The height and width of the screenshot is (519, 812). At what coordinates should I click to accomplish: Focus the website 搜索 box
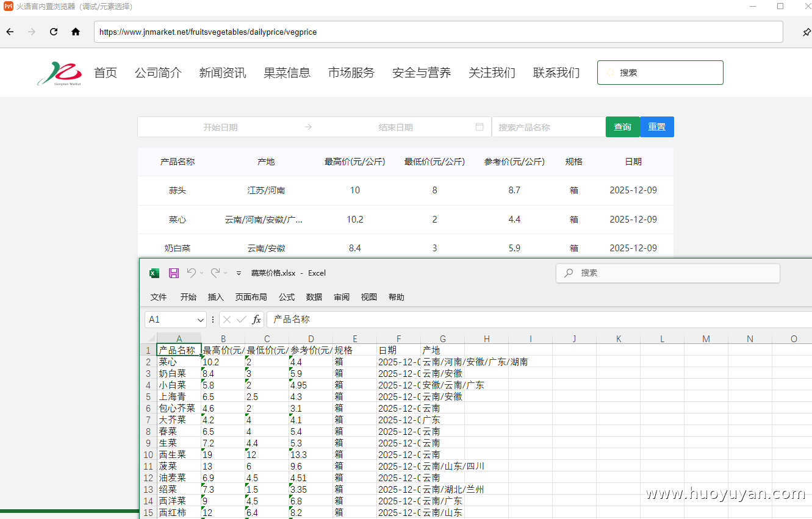(660, 73)
